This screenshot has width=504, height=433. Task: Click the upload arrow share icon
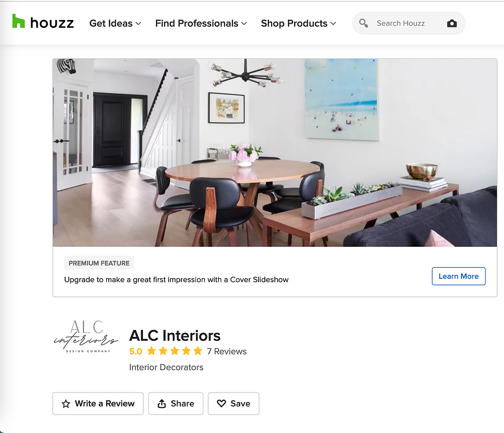click(162, 404)
